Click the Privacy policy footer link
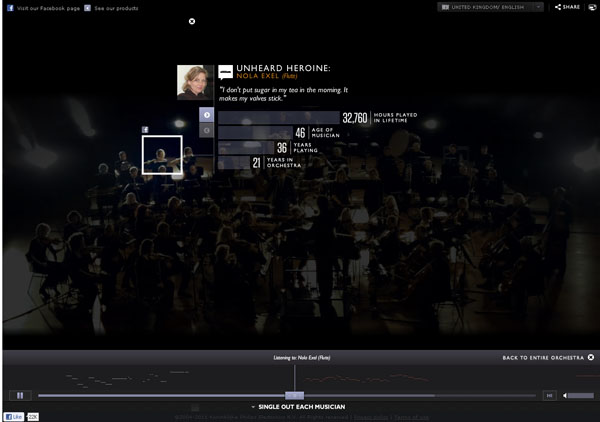 click(x=370, y=417)
